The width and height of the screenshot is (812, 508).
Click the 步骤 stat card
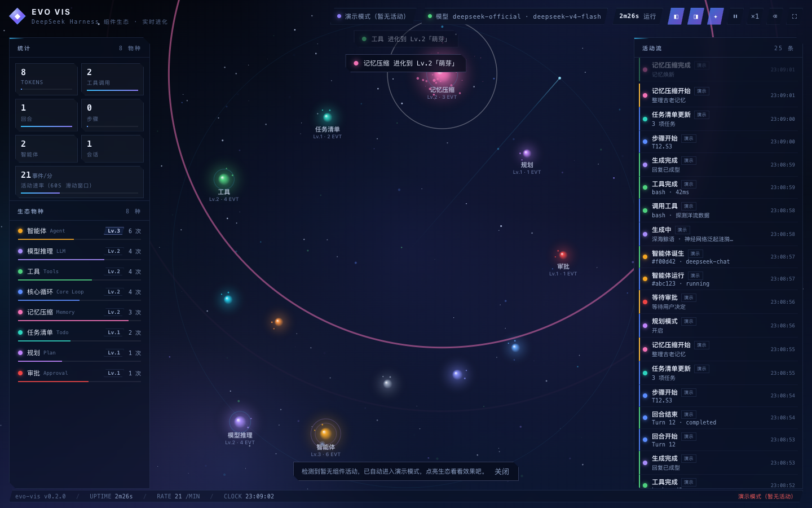[x=112, y=115]
